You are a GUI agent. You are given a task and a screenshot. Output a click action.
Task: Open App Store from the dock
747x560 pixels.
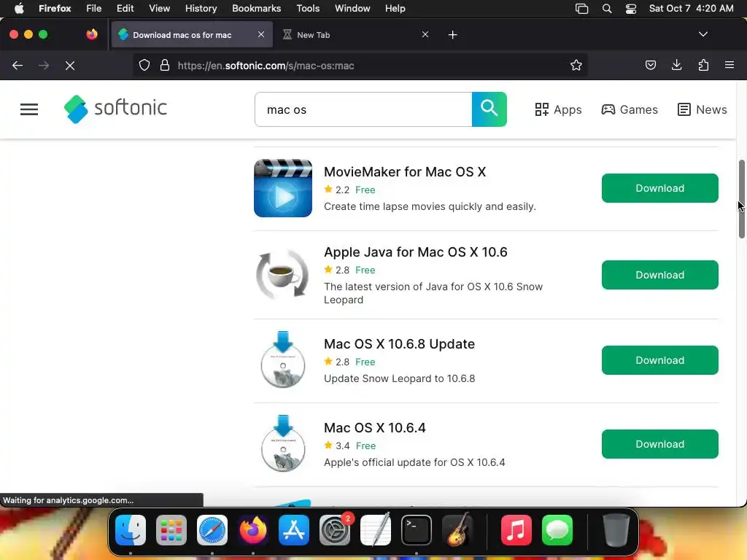click(x=294, y=530)
